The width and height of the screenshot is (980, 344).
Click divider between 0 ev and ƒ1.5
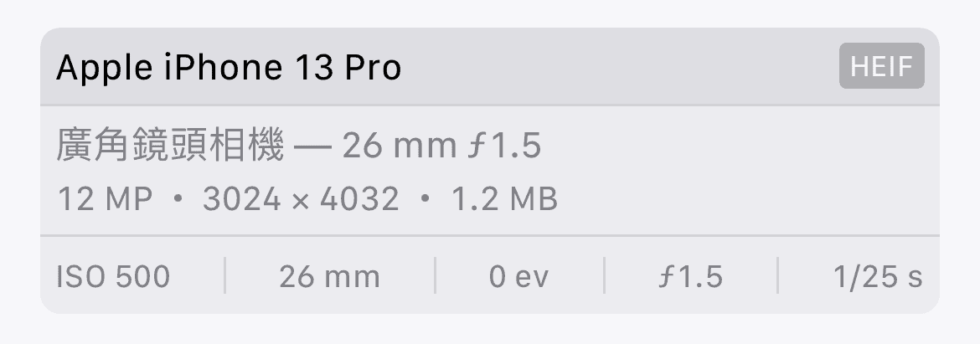coord(604,276)
